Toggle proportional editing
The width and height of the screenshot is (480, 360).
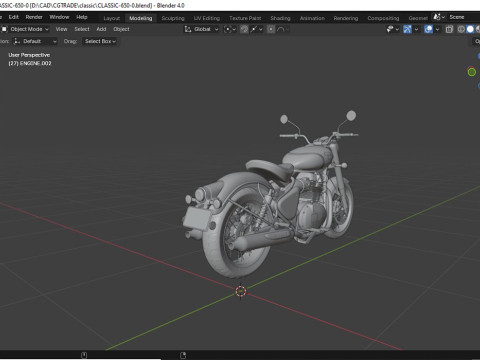[x=271, y=29]
